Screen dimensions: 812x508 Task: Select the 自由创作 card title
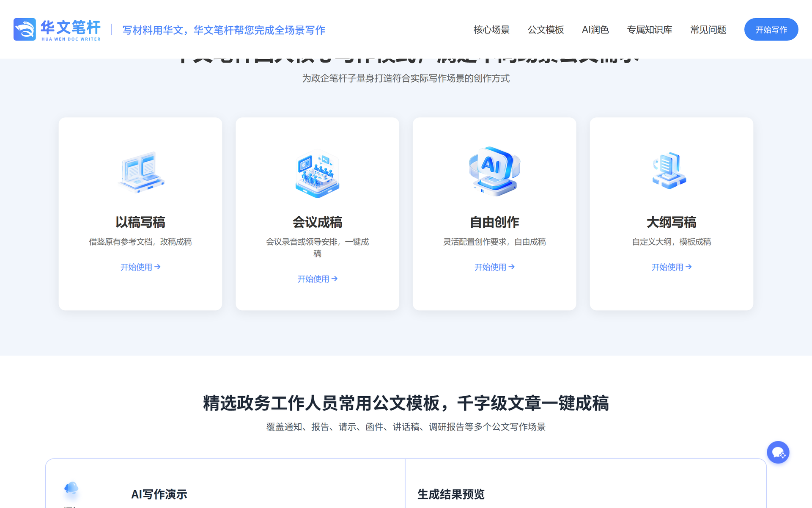[494, 222]
